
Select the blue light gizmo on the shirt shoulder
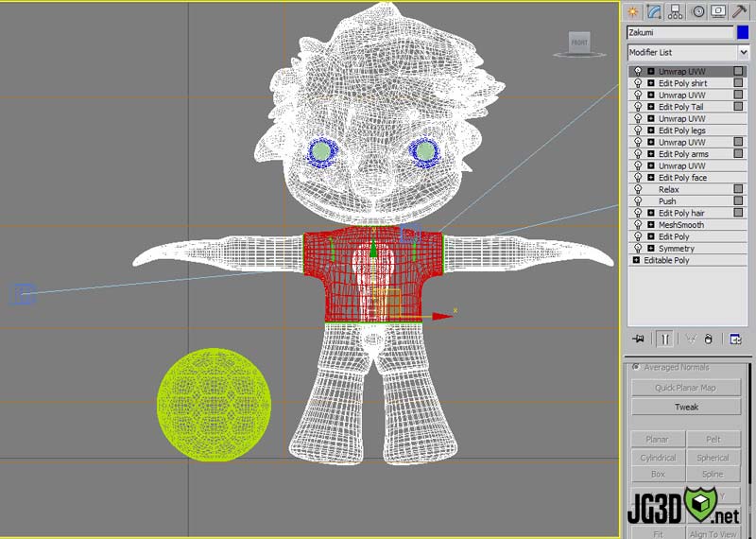(x=409, y=234)
